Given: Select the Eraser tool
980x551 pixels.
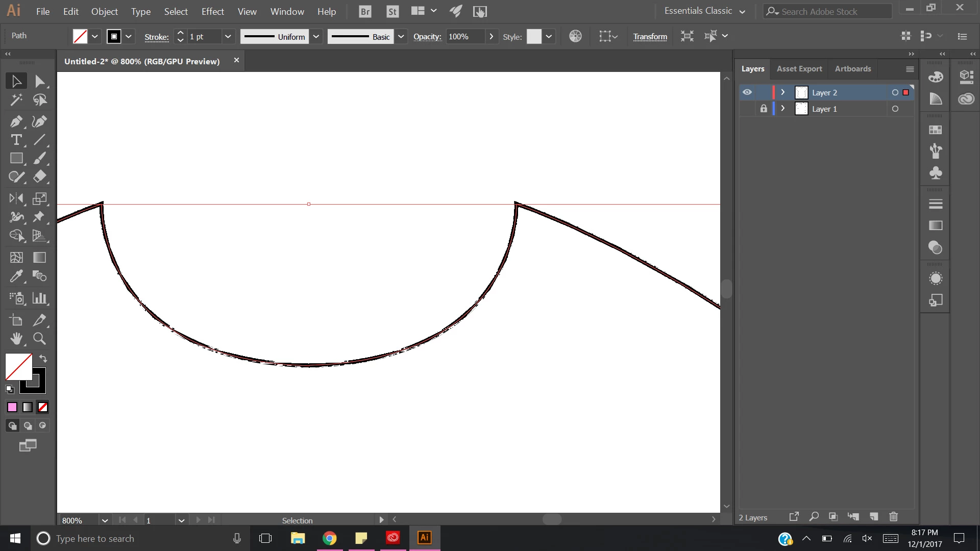Looking at the screenshot, I should pos(39,177).
